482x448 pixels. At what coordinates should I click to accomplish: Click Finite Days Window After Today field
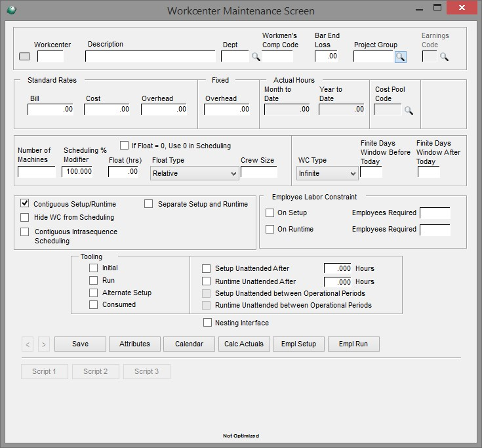pos(428,172)
